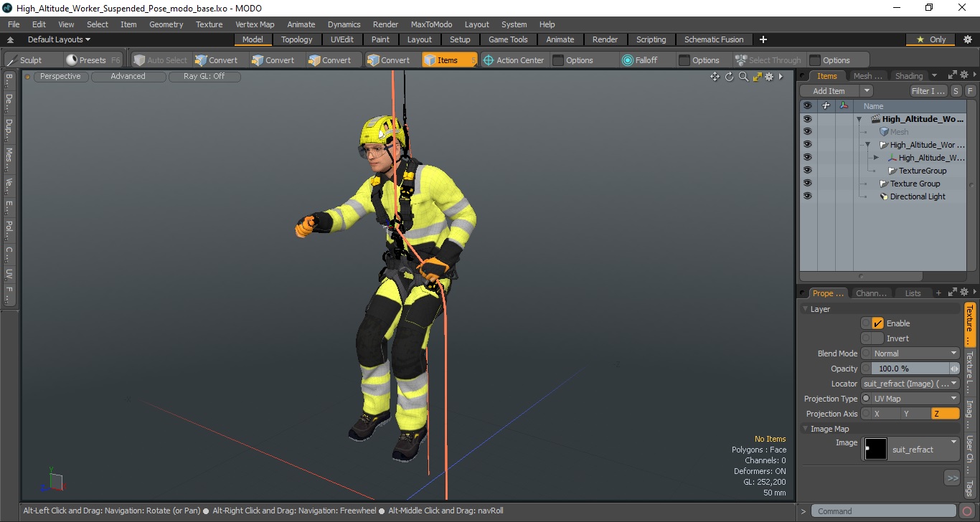
Task: Adjust the Opacity slider handle arrows
Action: [954, 369]
